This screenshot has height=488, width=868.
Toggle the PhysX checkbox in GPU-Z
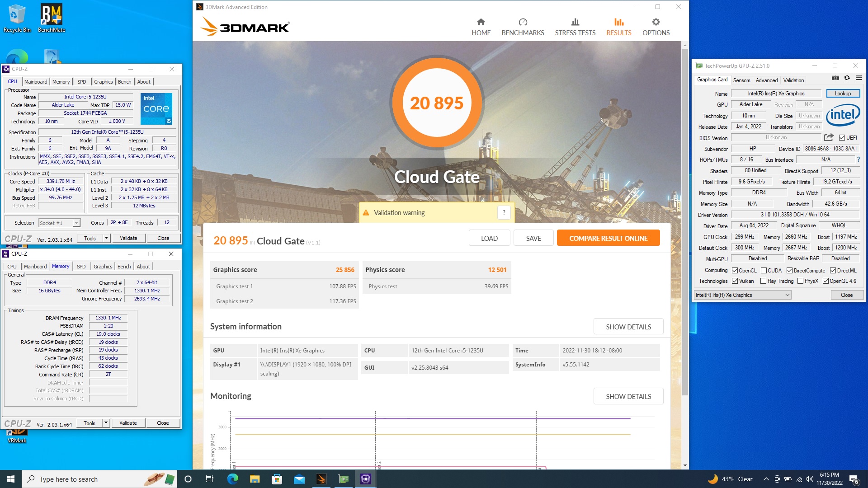tap(801, 281)
